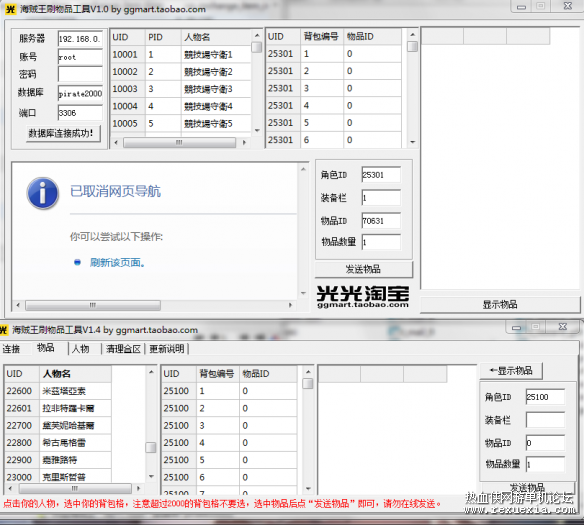
Task: Click the 显示物品 button in top window
Action: click(x=500, y=305)
